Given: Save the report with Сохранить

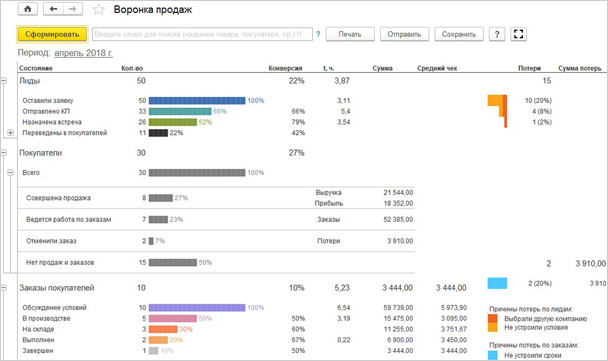Looking at the screenshot, I should pos(459,34).
